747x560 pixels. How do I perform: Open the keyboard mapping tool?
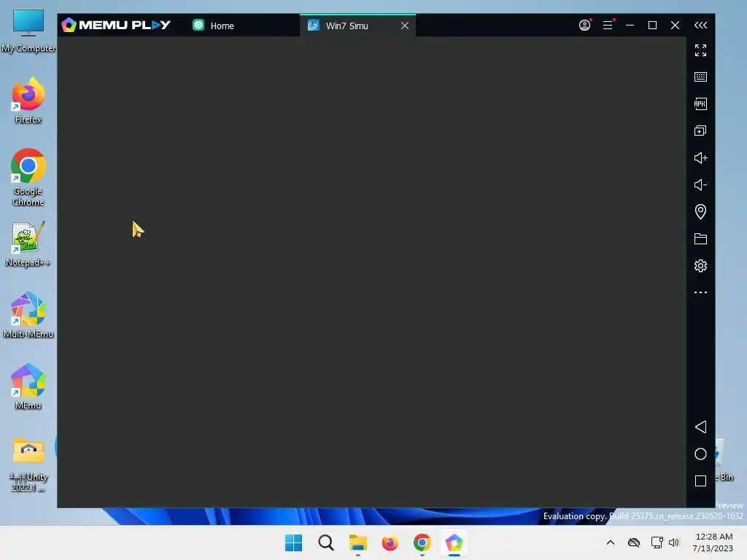[700, 77]
